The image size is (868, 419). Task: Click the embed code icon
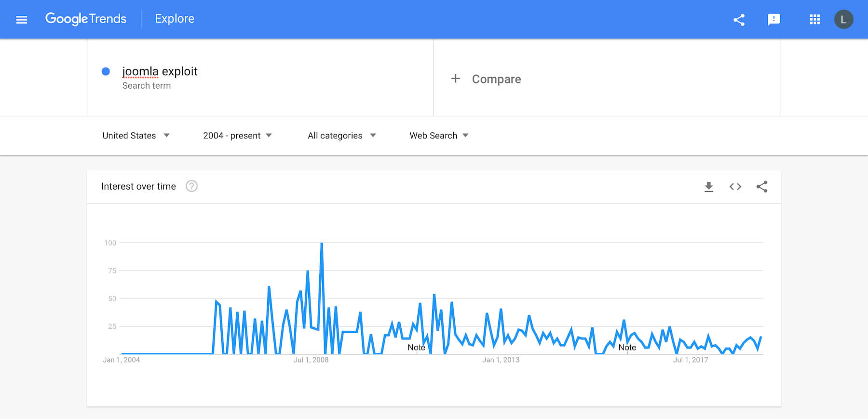[x=735, y=187]
